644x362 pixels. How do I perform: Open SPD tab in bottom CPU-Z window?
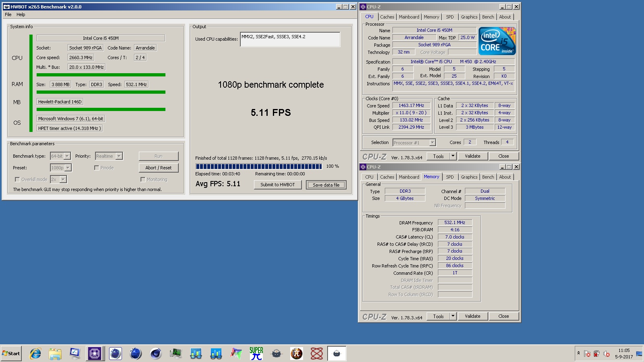click(x=450, y=177)
